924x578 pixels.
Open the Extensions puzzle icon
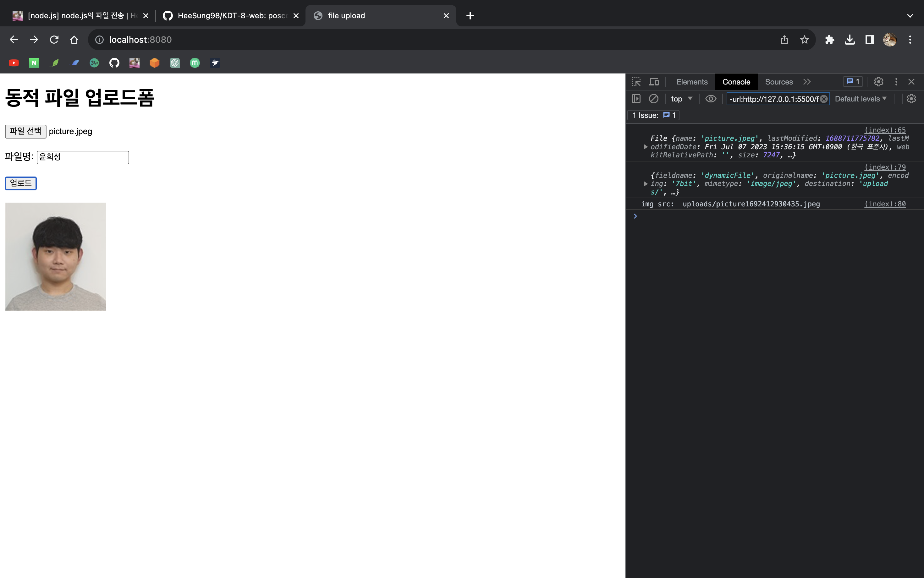point(829,40)
